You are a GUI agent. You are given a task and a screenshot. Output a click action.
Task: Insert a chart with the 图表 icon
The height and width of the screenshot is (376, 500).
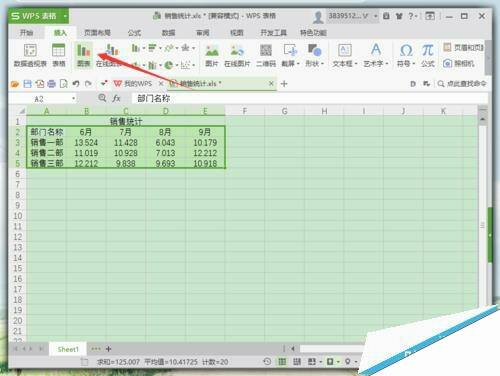[83, 55]
